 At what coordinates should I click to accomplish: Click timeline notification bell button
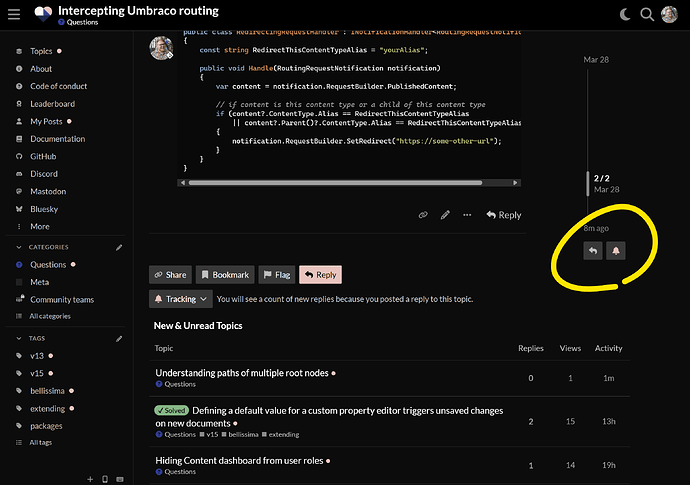(616, 251)
